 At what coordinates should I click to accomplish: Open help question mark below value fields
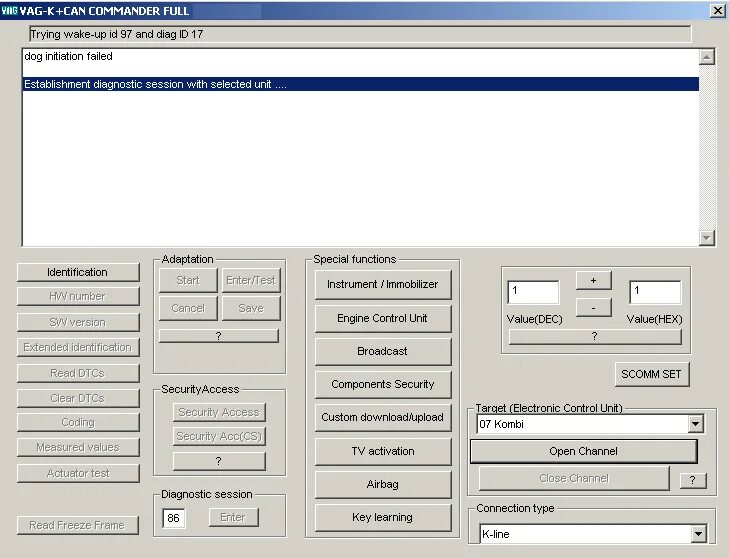(x=595, y=336)
